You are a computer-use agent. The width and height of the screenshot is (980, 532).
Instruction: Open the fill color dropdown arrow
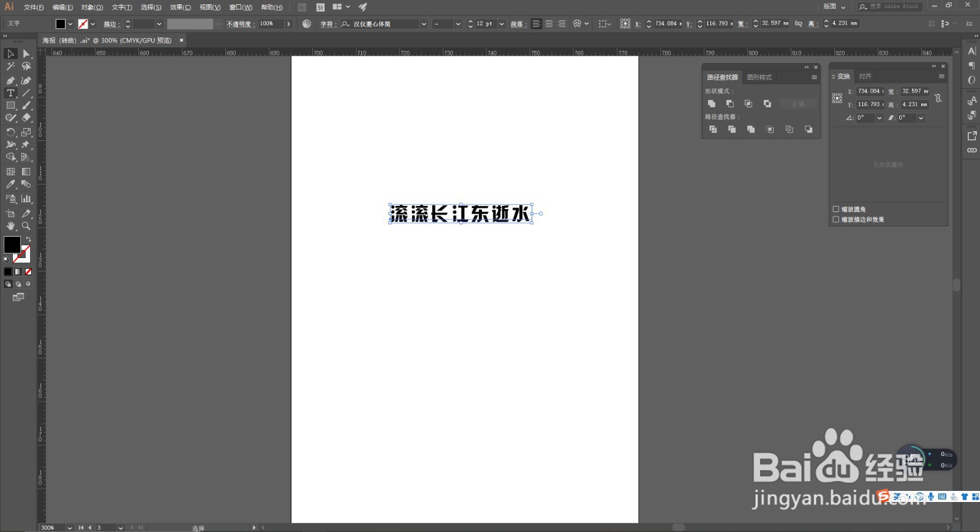click(70, 24)
